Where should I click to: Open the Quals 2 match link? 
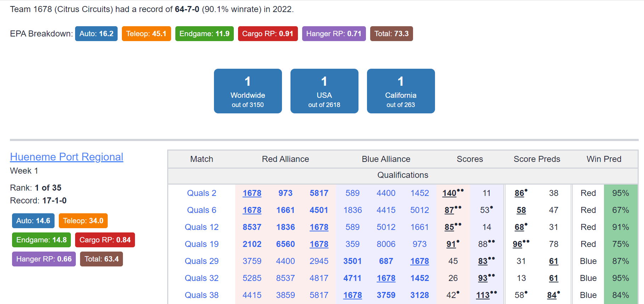click(x=202, y=193)
